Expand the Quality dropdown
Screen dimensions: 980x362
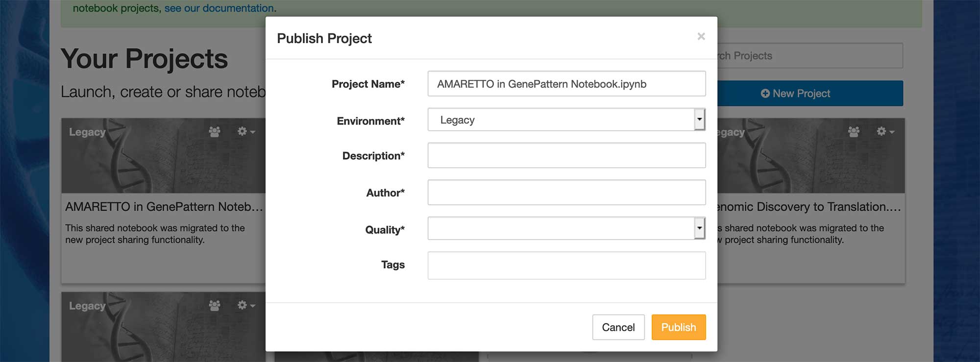tap(566, 228)
